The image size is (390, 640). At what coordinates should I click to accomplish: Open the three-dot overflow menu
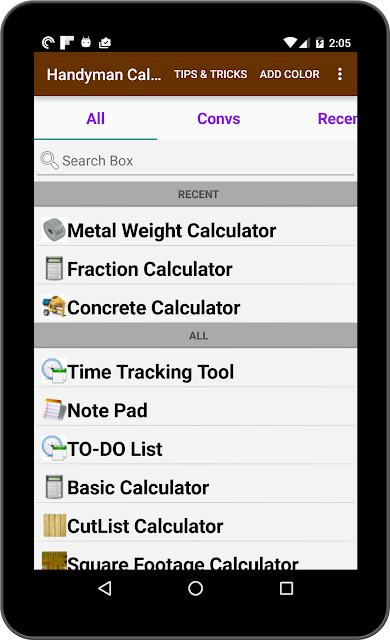pyautogui.click(x=339, y=74)
